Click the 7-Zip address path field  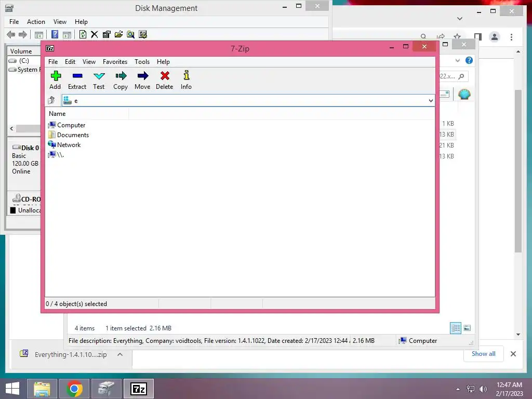[248, 100]
